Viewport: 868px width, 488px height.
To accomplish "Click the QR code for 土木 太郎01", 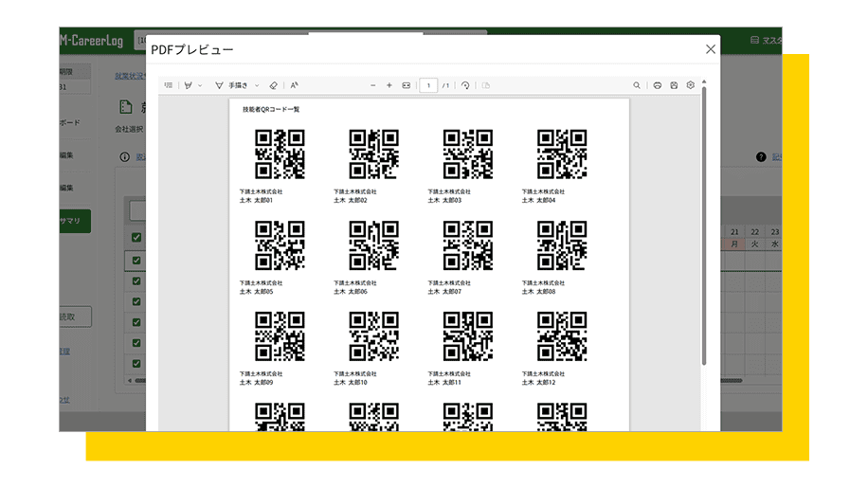I will coord(280,154).
